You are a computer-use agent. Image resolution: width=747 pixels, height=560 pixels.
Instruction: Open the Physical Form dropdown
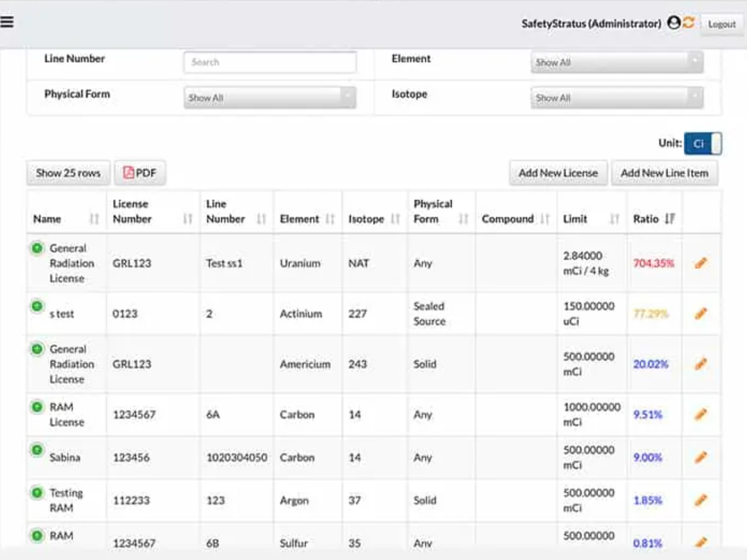click(x=269, y=97)
